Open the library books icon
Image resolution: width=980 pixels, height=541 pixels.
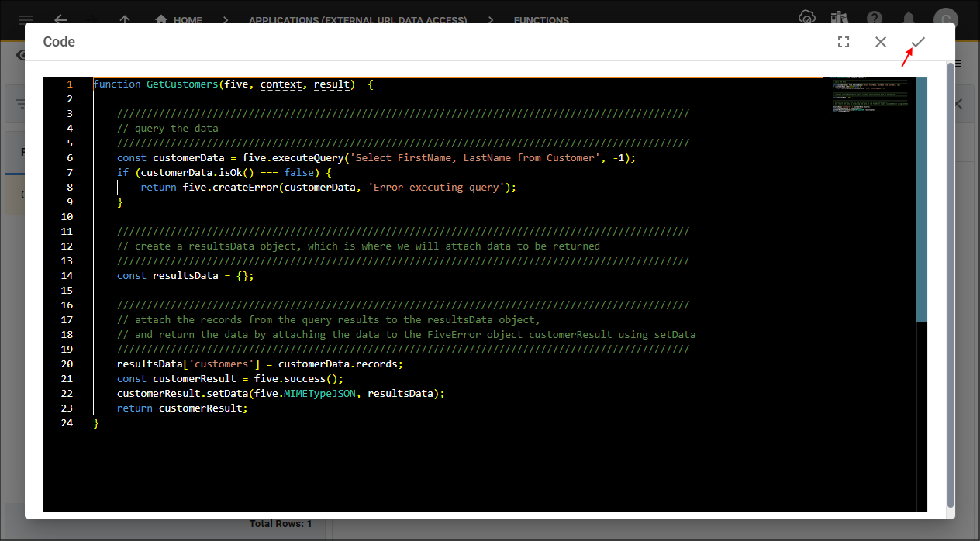[x=839, y=18]
